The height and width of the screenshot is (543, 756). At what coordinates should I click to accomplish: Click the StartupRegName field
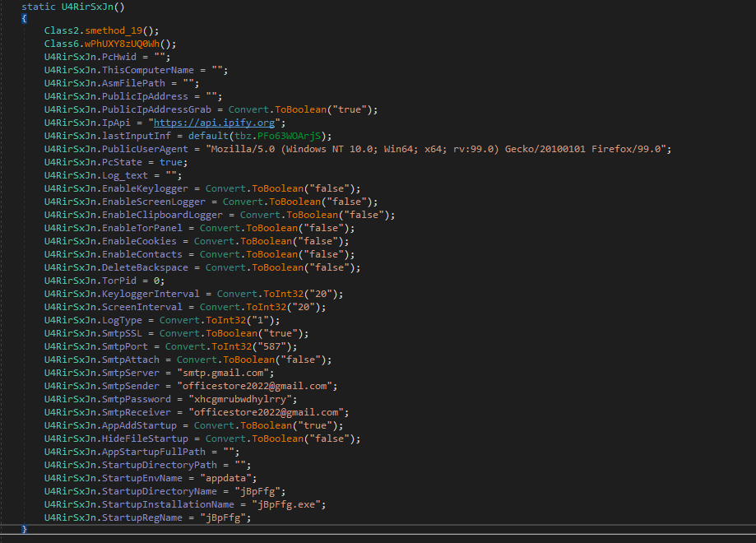142,517
